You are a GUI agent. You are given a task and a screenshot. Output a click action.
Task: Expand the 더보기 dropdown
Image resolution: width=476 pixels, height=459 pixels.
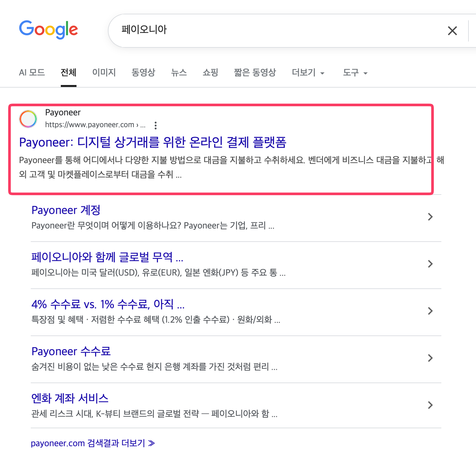[x=308, y=73]
